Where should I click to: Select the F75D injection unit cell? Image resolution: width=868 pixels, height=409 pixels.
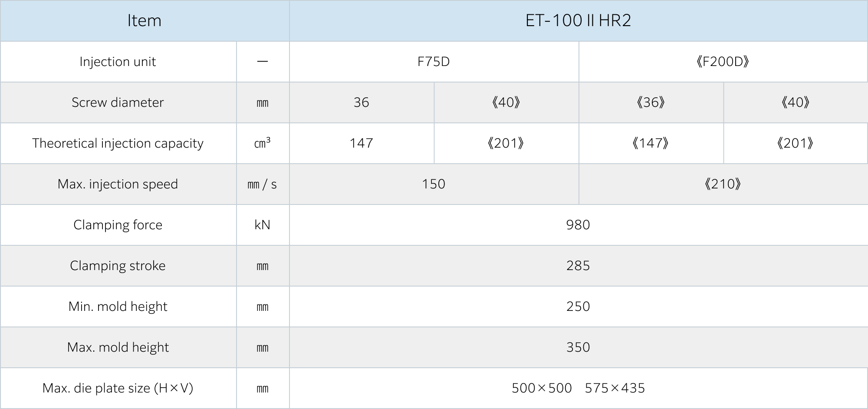tap(434, 62)
